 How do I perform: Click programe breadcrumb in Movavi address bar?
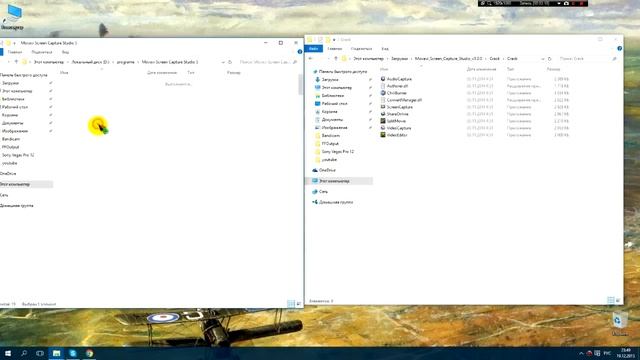coord(125,62)
